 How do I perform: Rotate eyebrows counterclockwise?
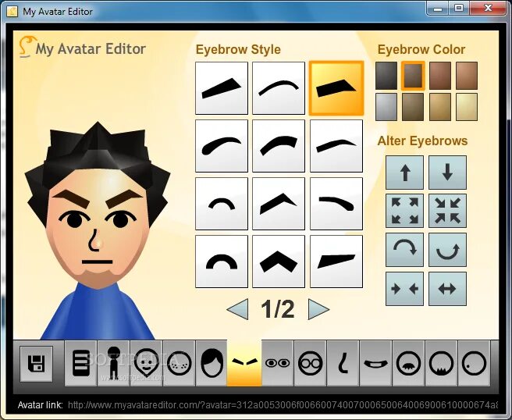pos(447,250)
